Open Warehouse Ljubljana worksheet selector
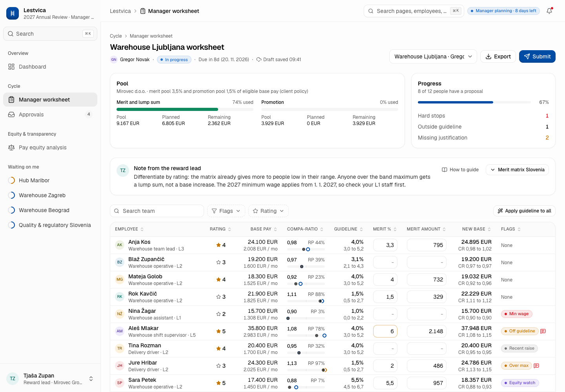The height and width of the screenshot is (392, 565). [x=433, y=56]
